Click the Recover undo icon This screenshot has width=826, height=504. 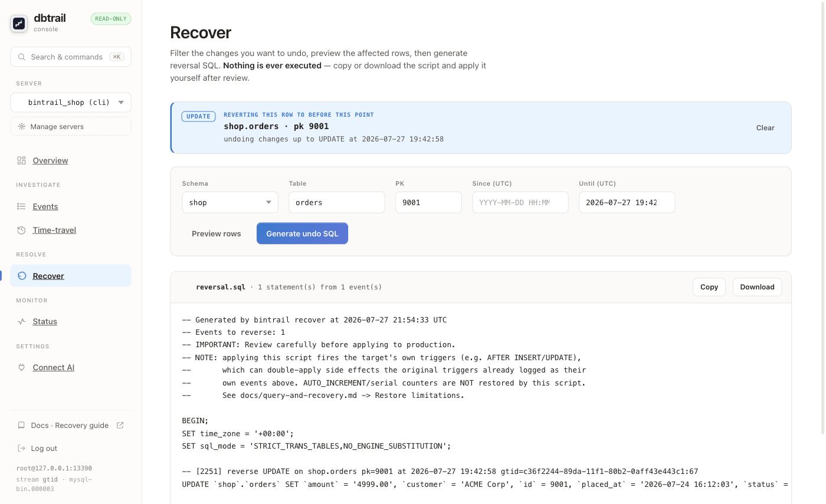22,276
